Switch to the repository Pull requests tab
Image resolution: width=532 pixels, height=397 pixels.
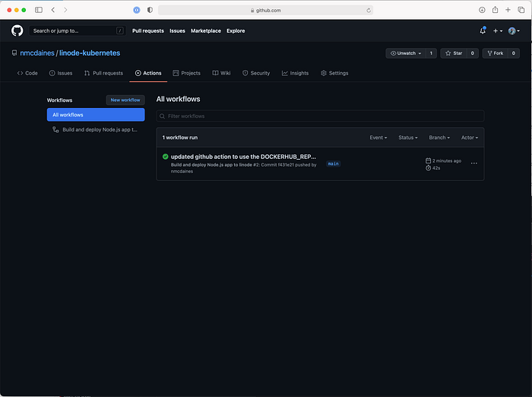click(103, 73)
